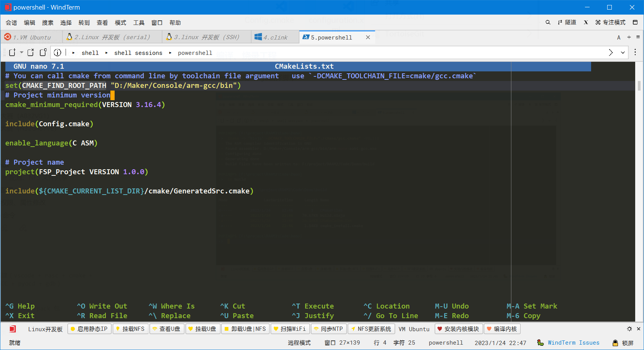Screen dimensions: 644x350
Task: Click the WindTerm app icon in title bar
Action: point(8,7)
